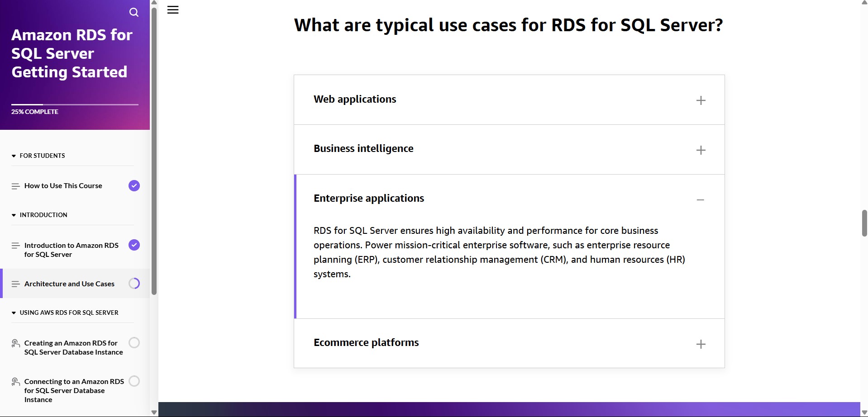Collapse the INTRODUCTION section
The width and height of the screenshot is (868, 417).
point(14,215)
